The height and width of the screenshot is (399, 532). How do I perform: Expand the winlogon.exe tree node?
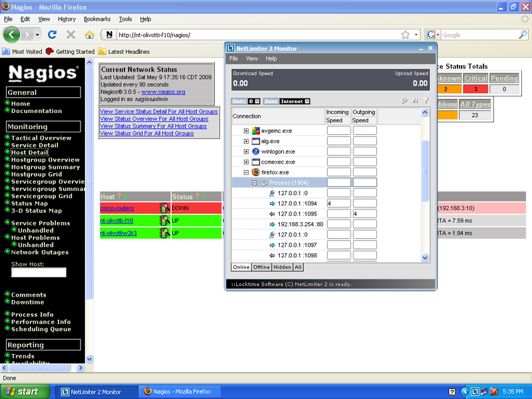246,152
